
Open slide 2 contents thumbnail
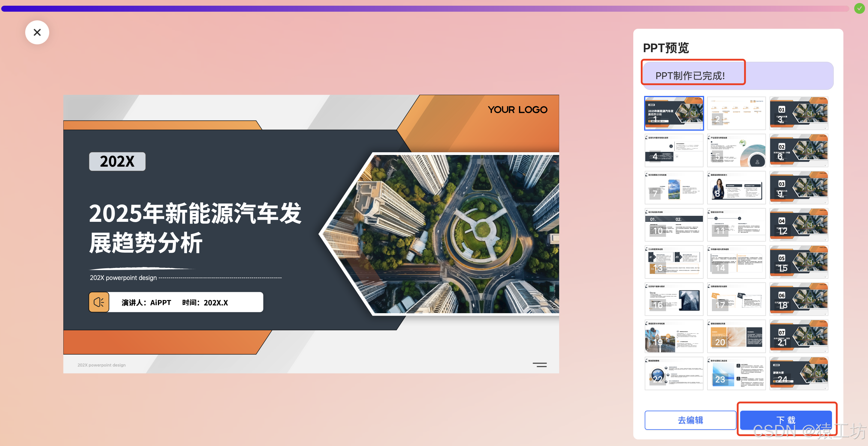736,113
